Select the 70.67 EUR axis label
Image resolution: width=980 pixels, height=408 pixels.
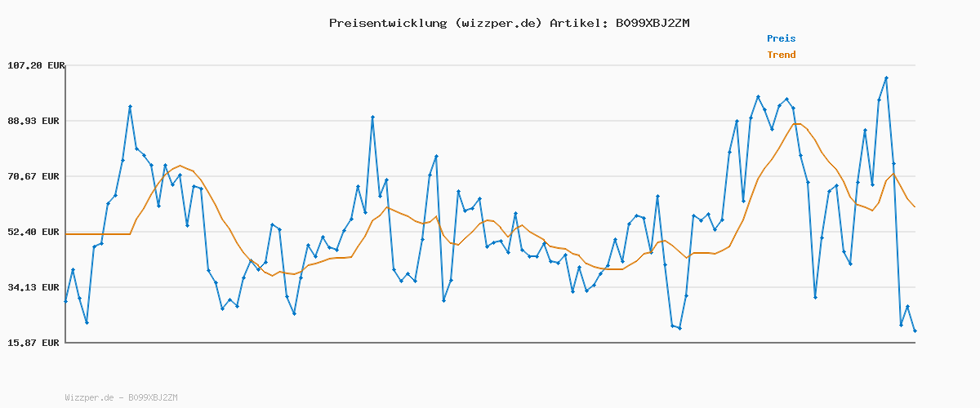click(35, 176)
